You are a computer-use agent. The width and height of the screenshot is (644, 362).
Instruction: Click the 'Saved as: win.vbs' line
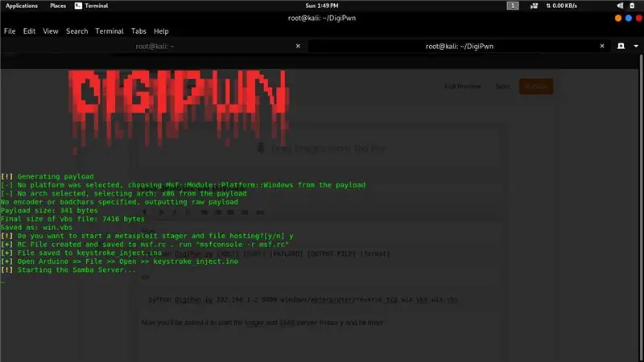36,228
